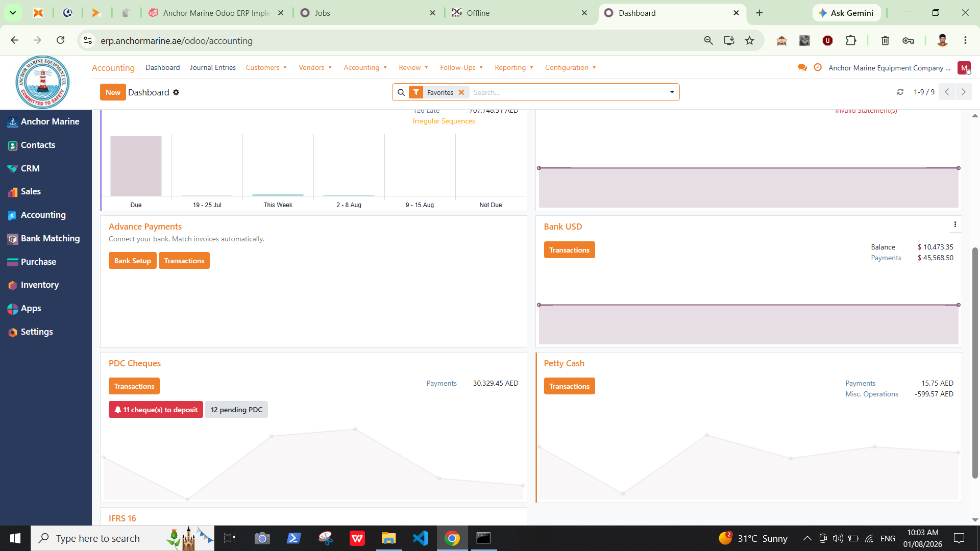
Task: Open Bank Matching app in sidebar
Action: click(x=44, y=238)
